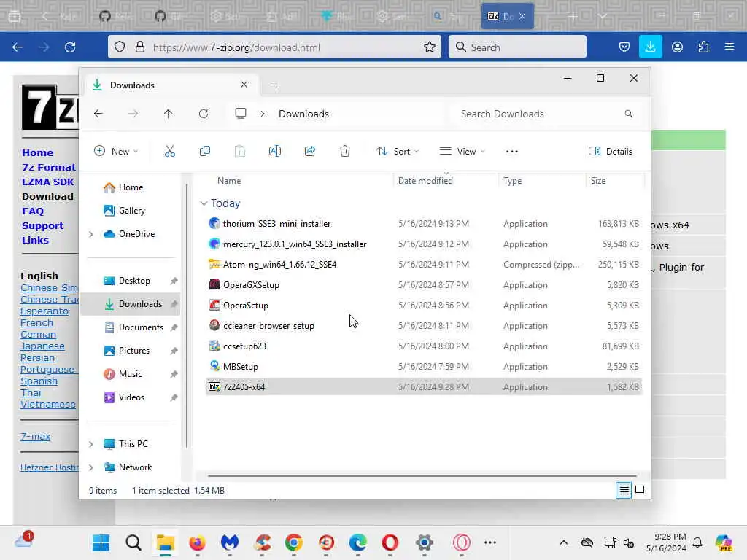Toggle the Details pane button
Screen dimensions: 747x560
pos(611,152)
